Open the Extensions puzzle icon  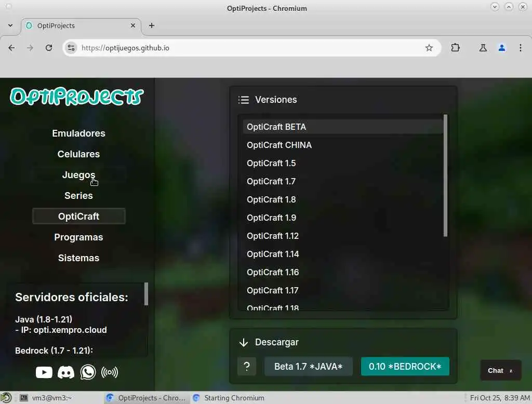[x=455, y=48]
